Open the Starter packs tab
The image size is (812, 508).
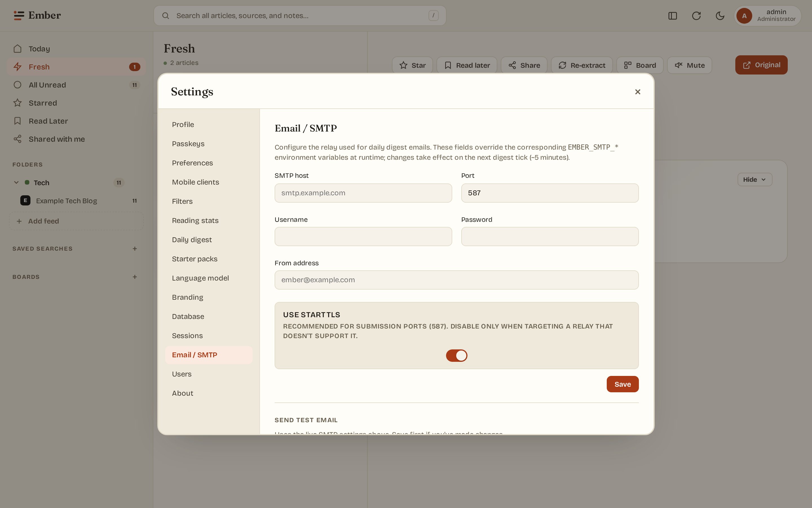pyautogui.click(x=209, y=259)
